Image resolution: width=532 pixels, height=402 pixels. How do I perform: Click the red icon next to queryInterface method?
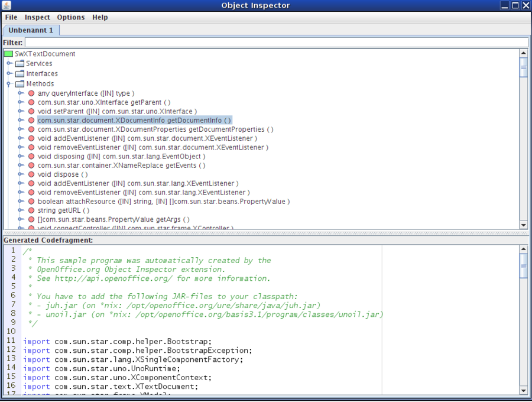[x=31, y=93]
